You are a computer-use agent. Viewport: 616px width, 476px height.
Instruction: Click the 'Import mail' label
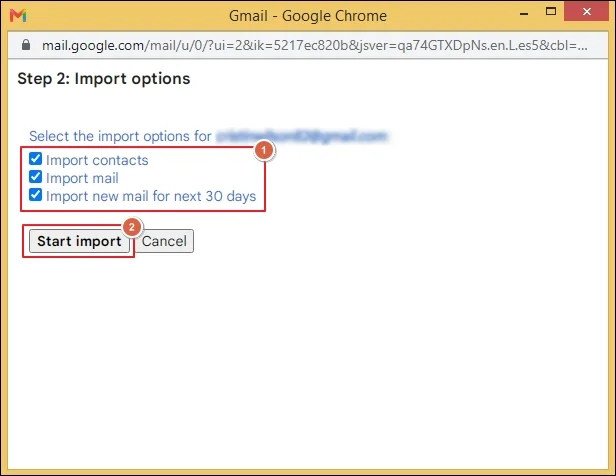coord(82,178)
